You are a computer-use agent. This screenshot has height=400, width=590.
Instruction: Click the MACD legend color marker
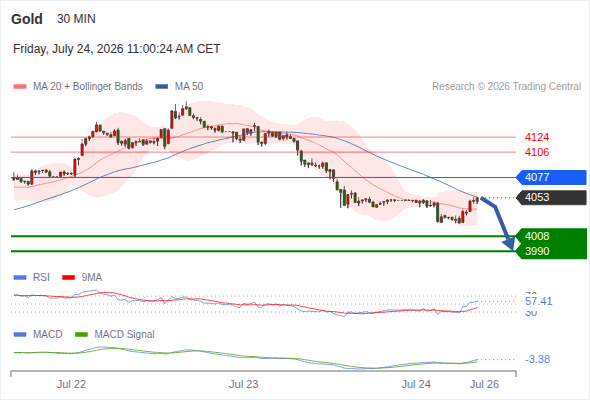pos(20,335)
